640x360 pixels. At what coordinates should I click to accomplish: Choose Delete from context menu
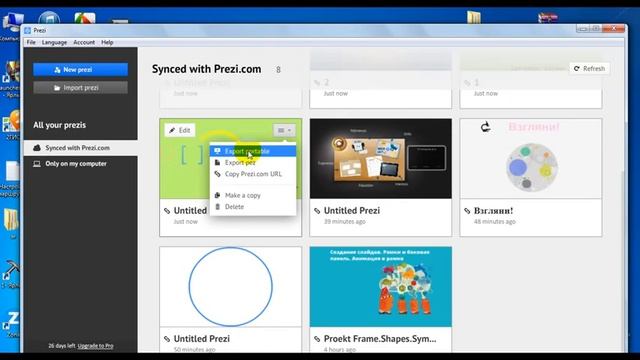[x=253, y=207]
